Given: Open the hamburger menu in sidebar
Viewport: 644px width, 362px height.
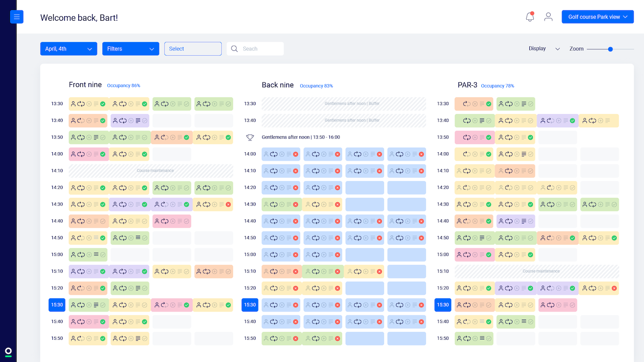Looking at the screenshot, I should click(17, 17).
